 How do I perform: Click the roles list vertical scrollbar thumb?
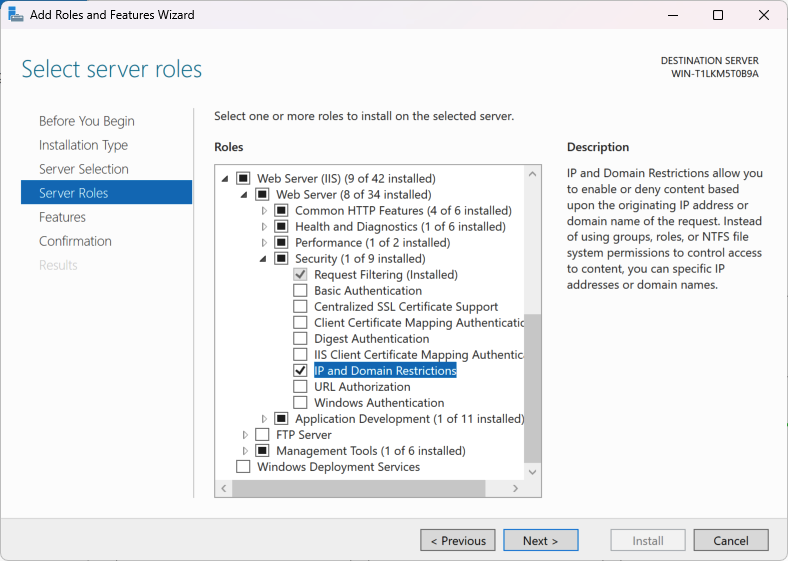(532, 388)
